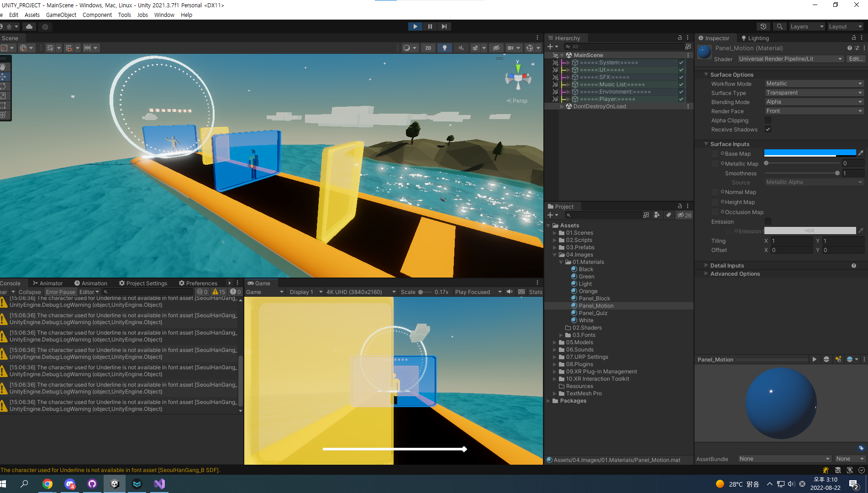
Task: Toggle 2D view in the Scene
Action: [428, 48]
